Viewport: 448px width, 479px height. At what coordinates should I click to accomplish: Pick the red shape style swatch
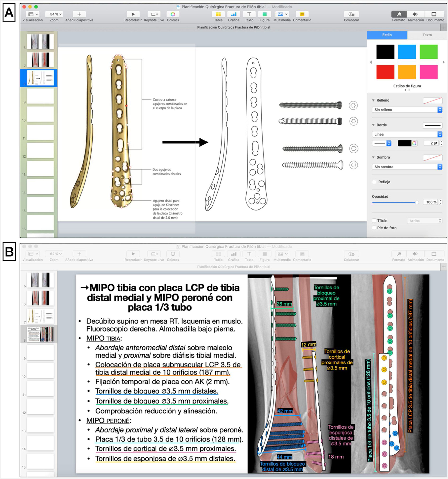tap(385, 72)
